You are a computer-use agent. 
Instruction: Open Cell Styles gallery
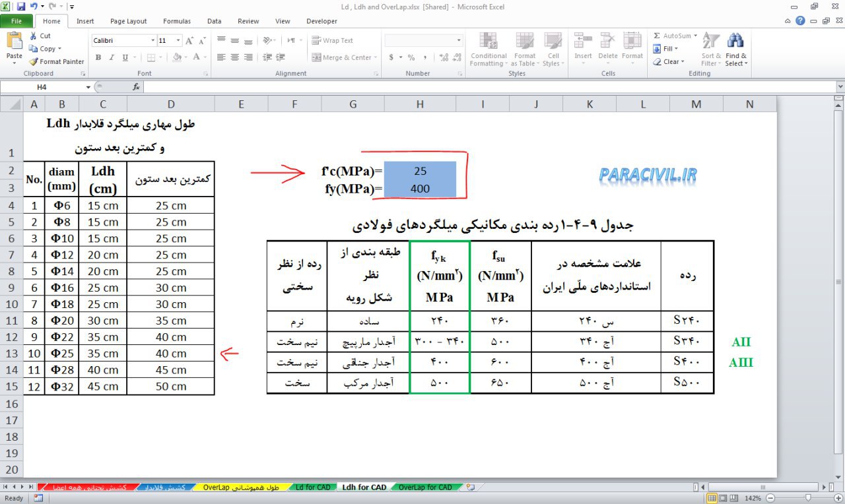coord(553,49)
